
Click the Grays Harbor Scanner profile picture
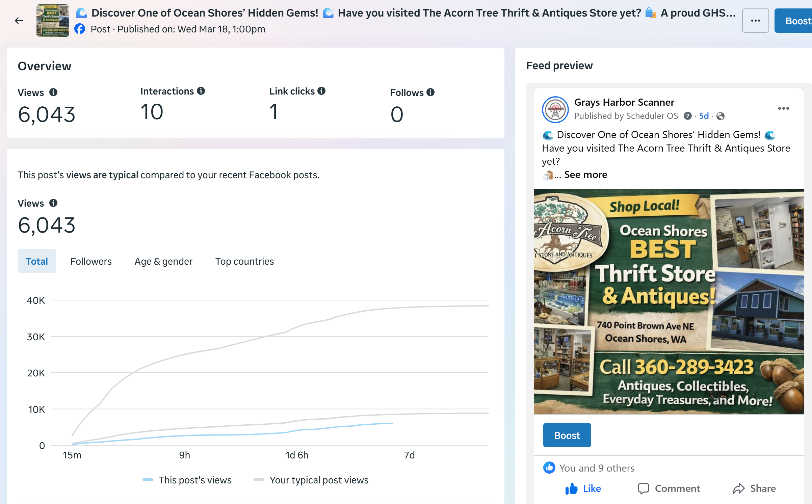point(555,109)
